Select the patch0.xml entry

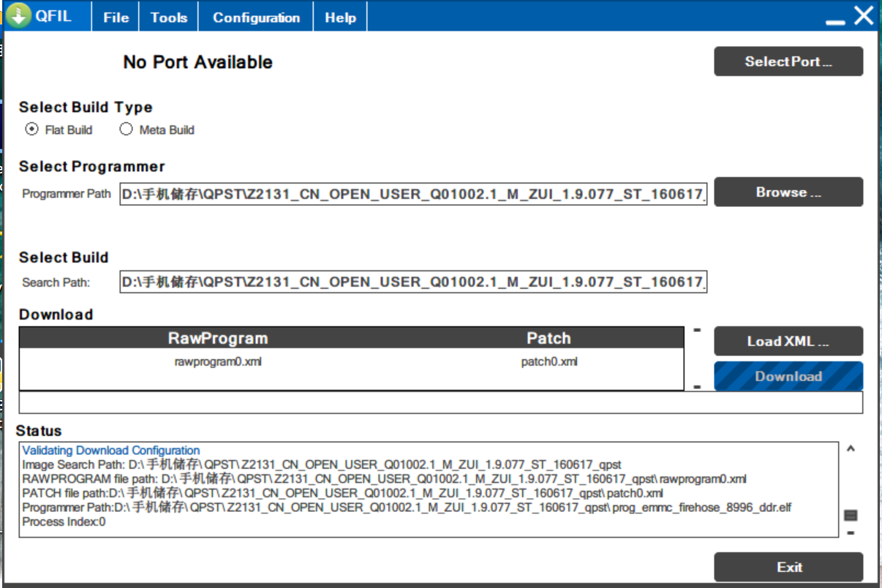(549, 361)
